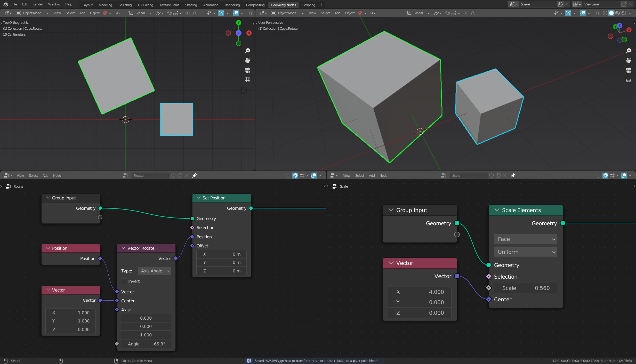This screenshot has width=636, height=364.
Task: Click the Window menu button
Action: pyautogui.click(x=54, y=4)
